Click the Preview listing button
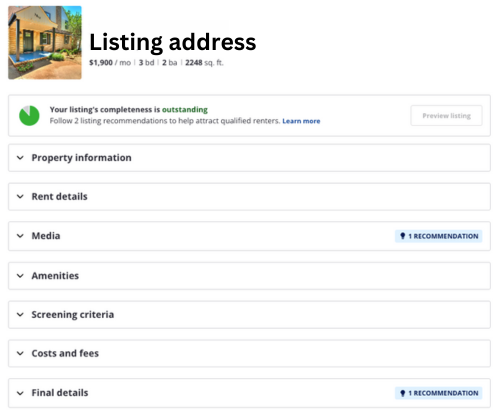 coord(446,116)
